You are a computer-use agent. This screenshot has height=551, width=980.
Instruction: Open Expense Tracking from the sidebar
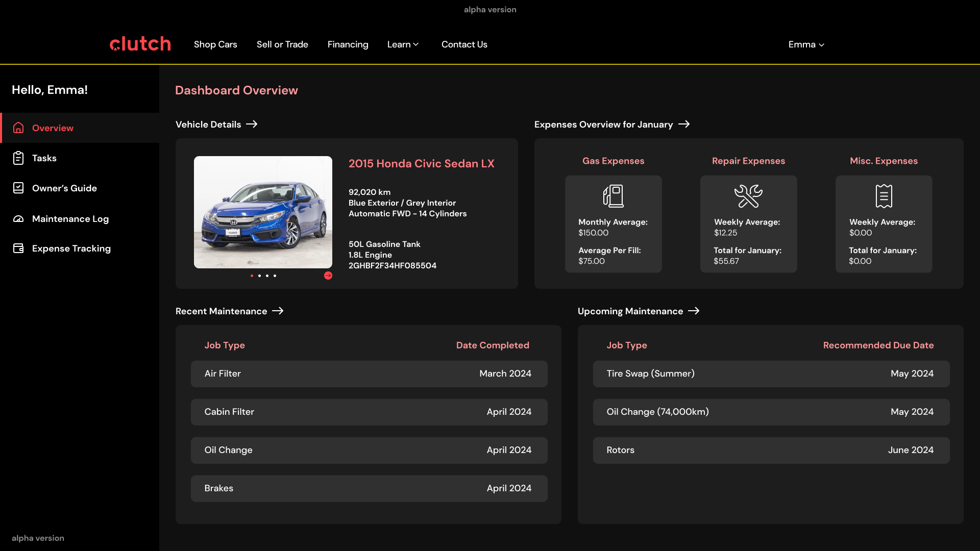(80, 248)
